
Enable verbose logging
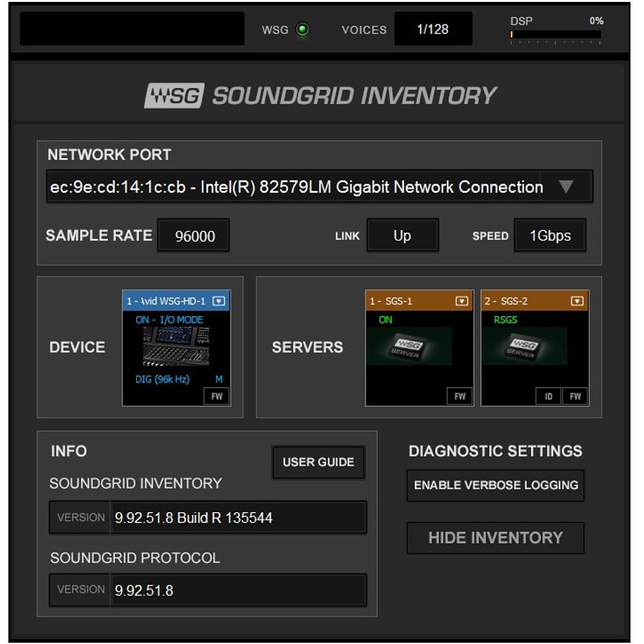496,485
